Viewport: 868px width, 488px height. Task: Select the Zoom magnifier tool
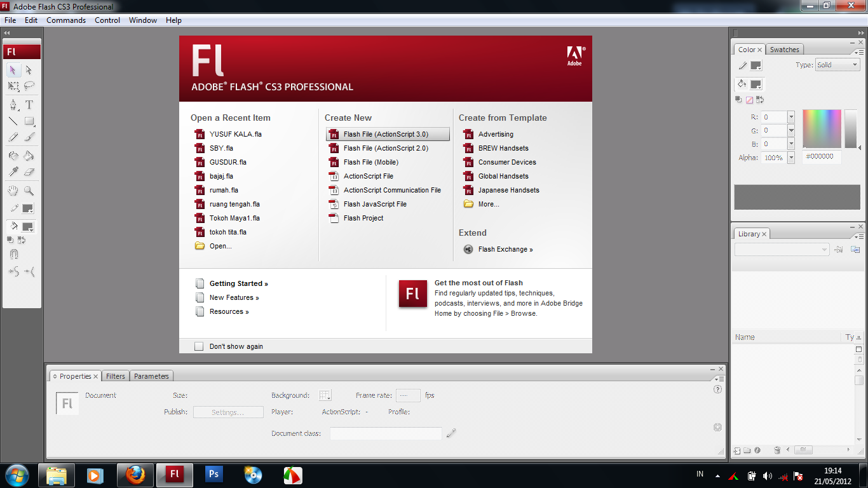[x=29, y=190]
